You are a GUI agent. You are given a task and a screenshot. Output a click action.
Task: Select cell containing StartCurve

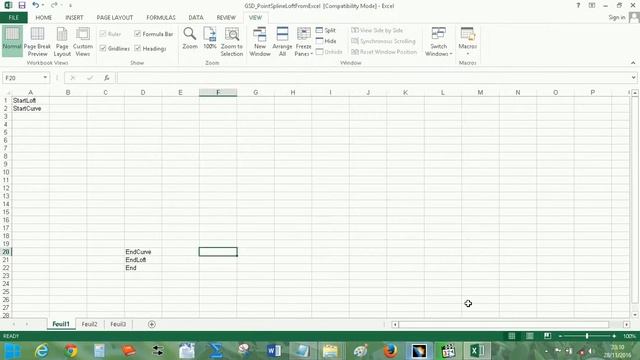click(31, 109)
